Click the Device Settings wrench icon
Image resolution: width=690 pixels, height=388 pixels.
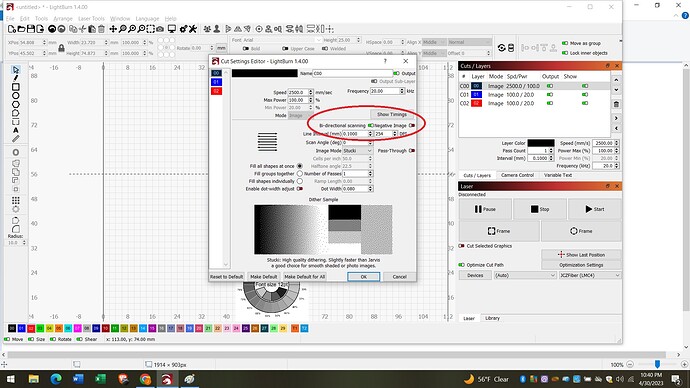pyautogui.click(x=193, y=29)
